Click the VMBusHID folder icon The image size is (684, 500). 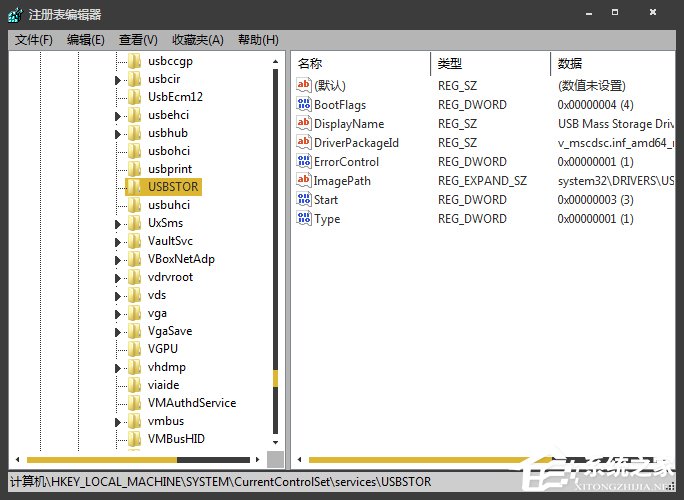(135, 438)
